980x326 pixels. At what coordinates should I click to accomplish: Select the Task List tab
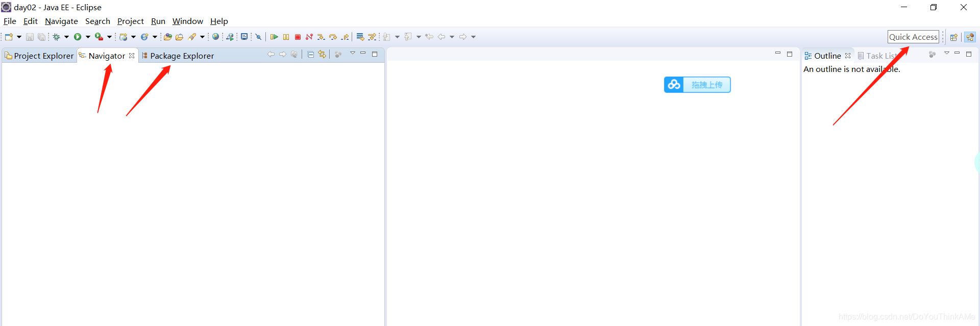877,56
